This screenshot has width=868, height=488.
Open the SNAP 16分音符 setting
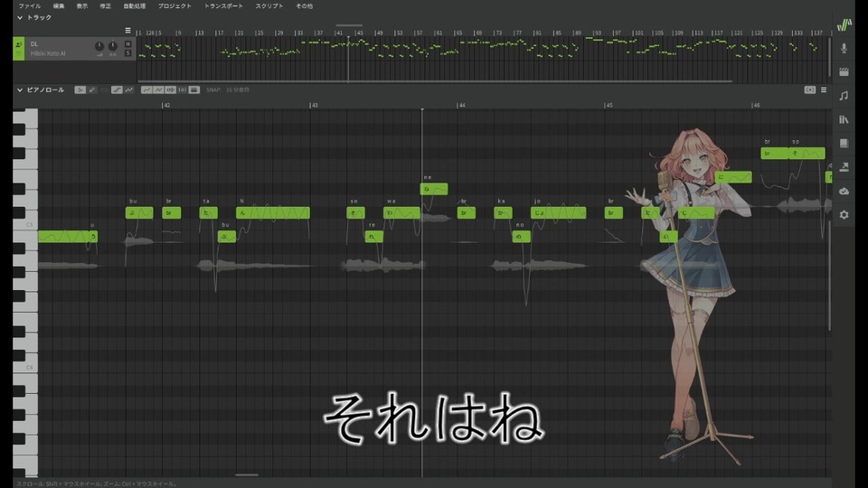click(228, 89)
